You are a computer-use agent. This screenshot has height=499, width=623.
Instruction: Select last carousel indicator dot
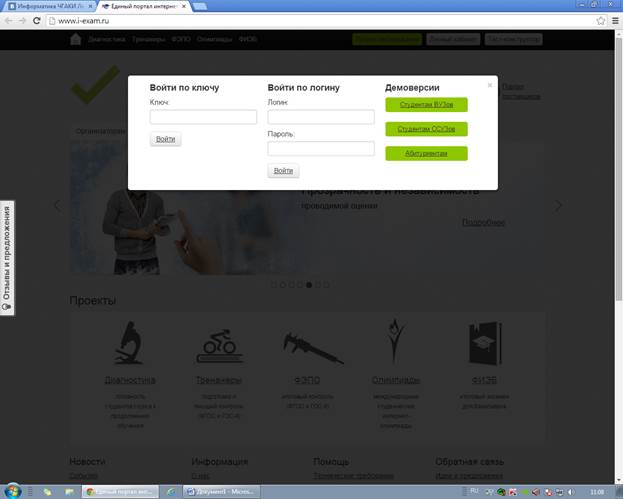[x=326, y=285]
